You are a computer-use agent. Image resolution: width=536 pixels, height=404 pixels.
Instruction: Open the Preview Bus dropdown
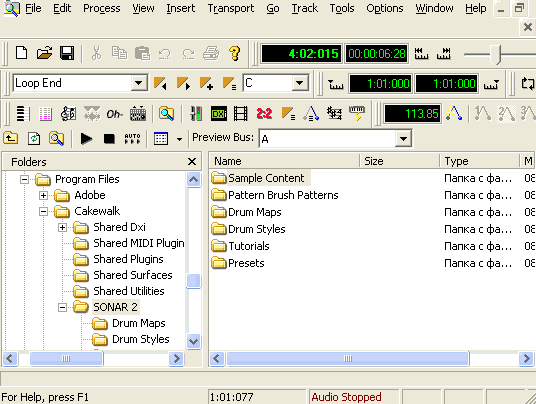pyautogui.click(x=403, y=139)
